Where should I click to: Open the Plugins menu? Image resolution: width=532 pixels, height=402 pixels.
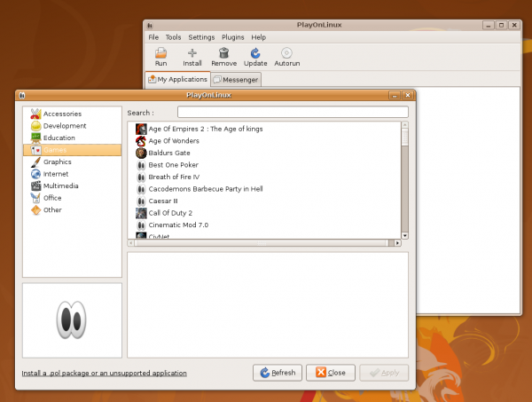coord(232,37)
